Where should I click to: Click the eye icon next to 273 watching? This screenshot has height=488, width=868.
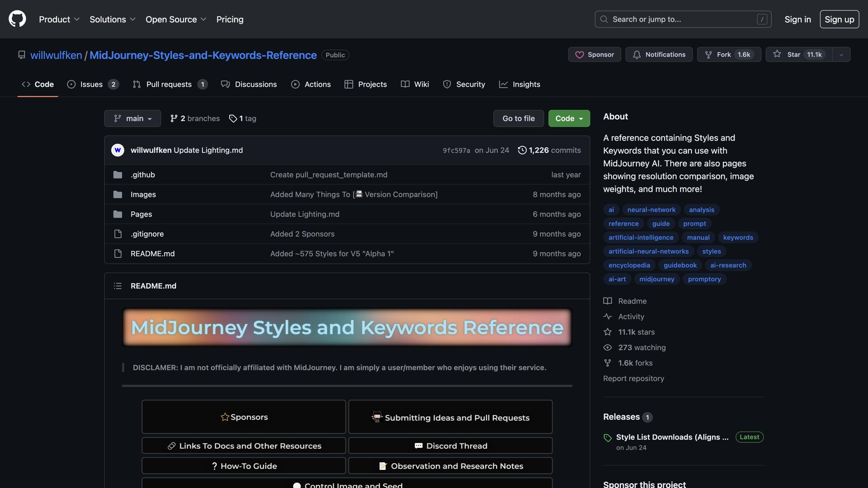click(x=608, y=347)
